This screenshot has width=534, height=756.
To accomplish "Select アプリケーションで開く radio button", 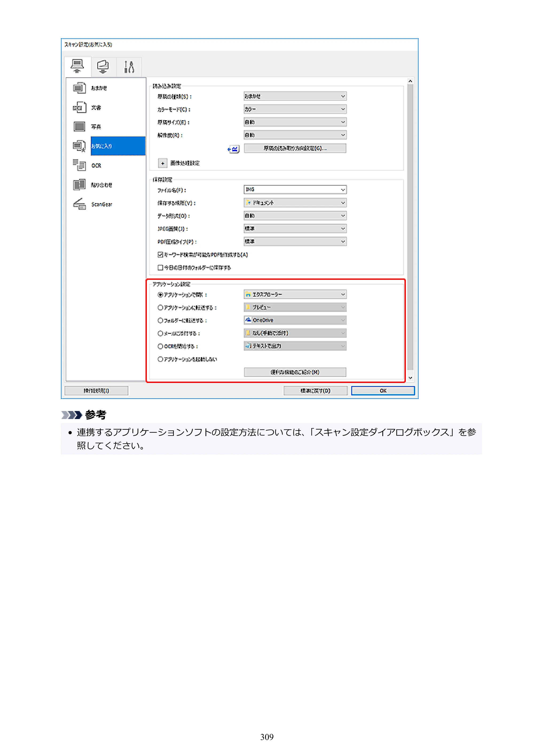I will pos(160,295).
